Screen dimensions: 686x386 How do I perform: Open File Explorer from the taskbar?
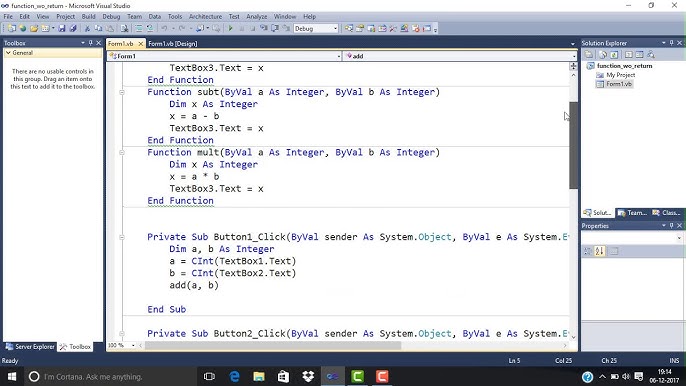259,376
